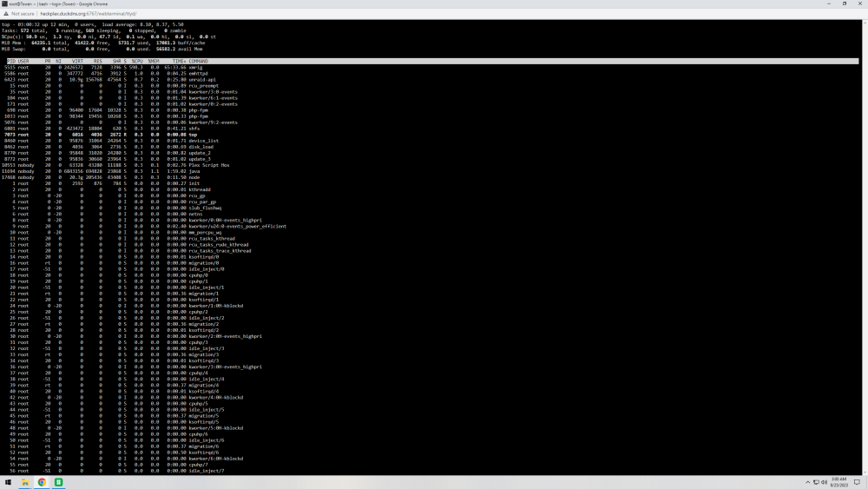The width and height of the screenshot is (868, 489).
Task: Click the %MEM column header
Action: [154, 62]
